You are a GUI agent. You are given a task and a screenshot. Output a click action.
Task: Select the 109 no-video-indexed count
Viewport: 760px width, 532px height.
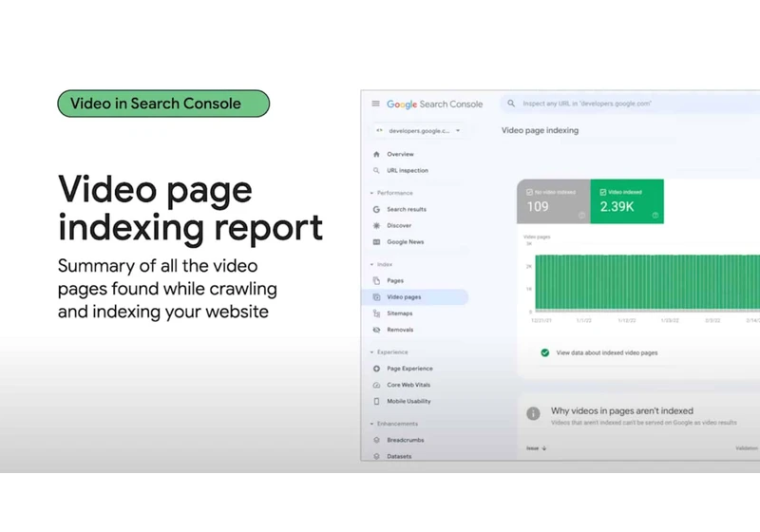(x=538, y=207)
